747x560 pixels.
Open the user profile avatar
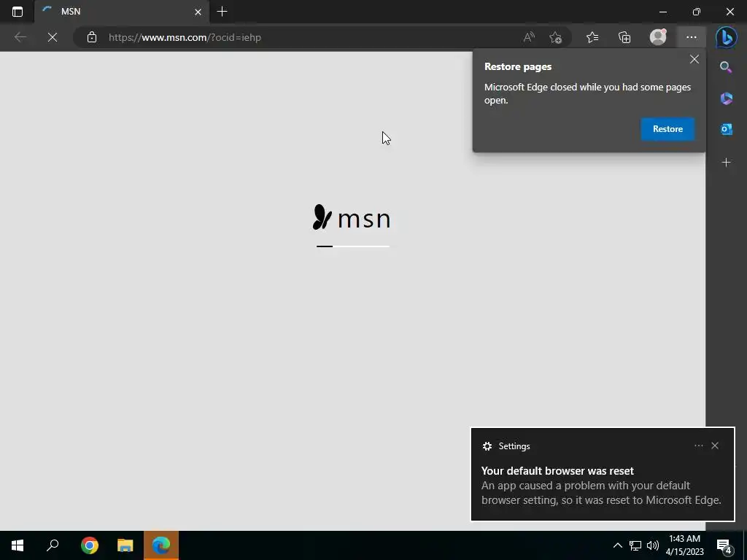[658, 37]
